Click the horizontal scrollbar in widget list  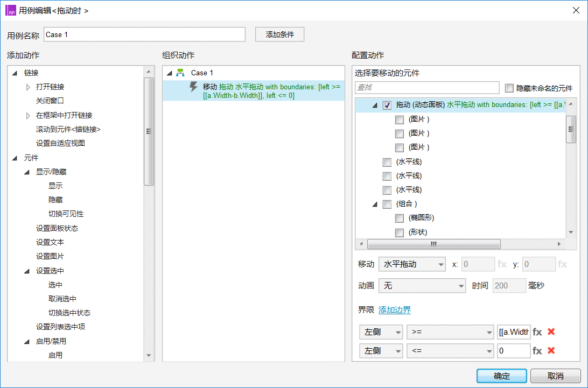click(434, 244)
